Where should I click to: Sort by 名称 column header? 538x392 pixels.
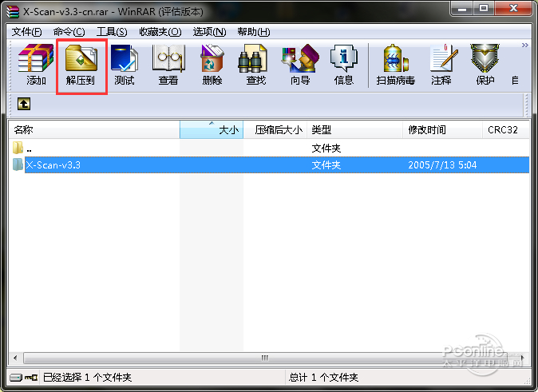(x=94, y=130)
